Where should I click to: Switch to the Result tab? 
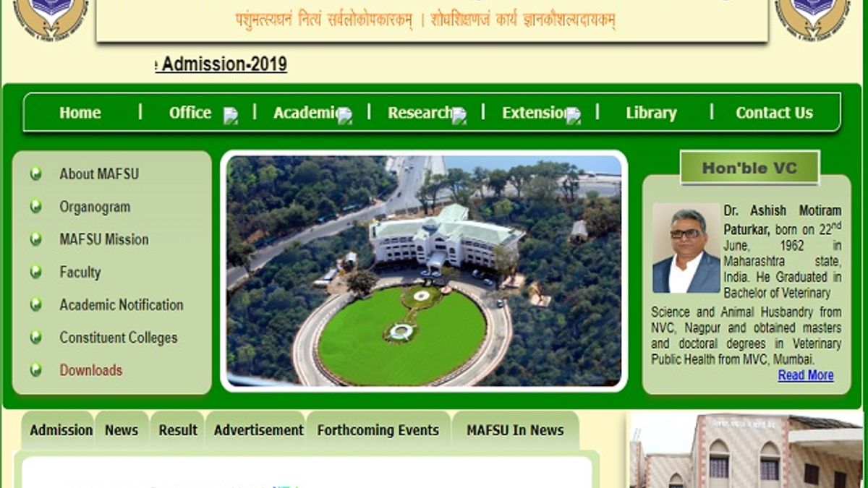[178, 430]
